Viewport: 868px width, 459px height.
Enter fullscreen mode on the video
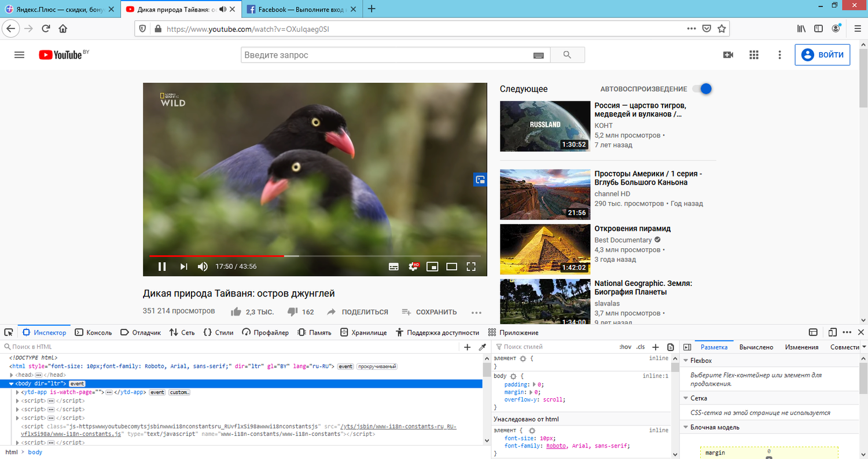click(x=471, y=267)
